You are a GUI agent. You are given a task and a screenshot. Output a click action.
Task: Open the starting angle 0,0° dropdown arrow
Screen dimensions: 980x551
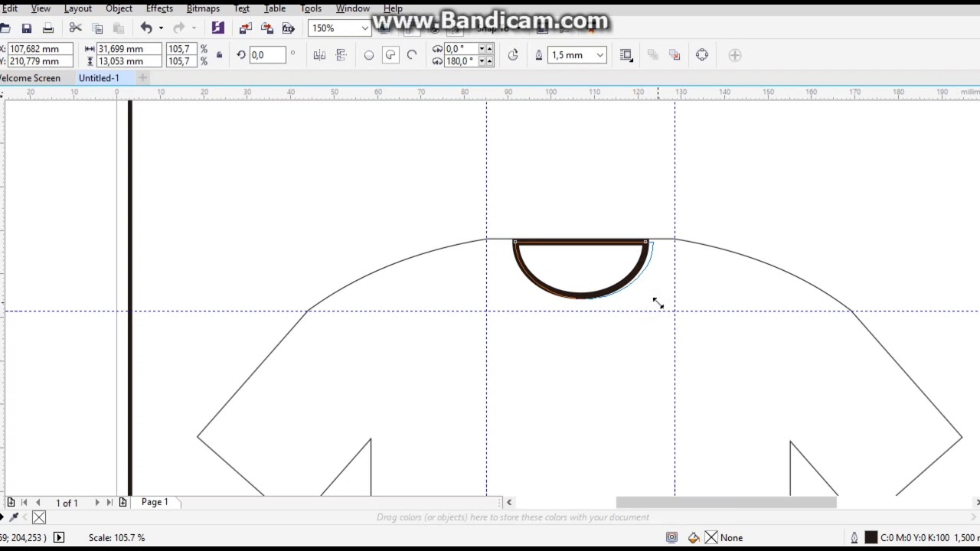[x=482, y=49]
